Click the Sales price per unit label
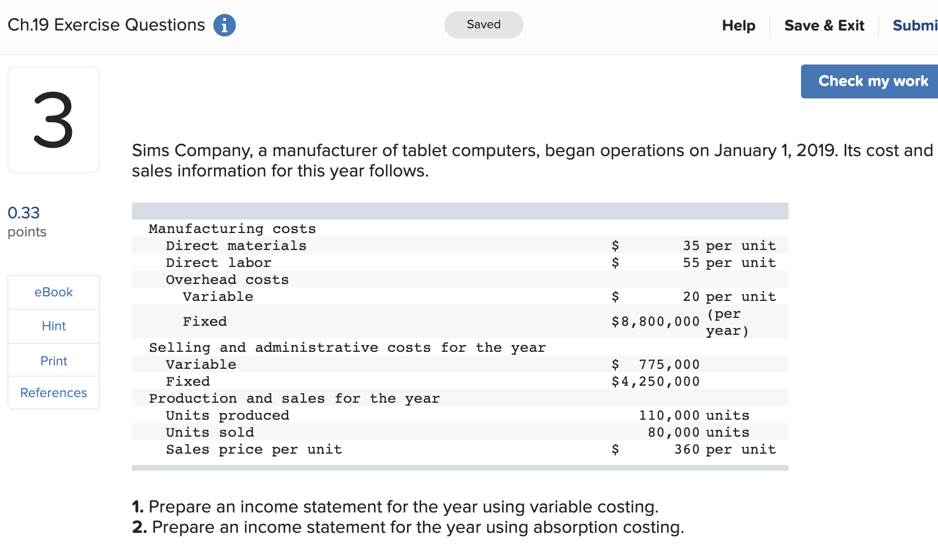This screenshot has height=560, width=938. point(254,449)
